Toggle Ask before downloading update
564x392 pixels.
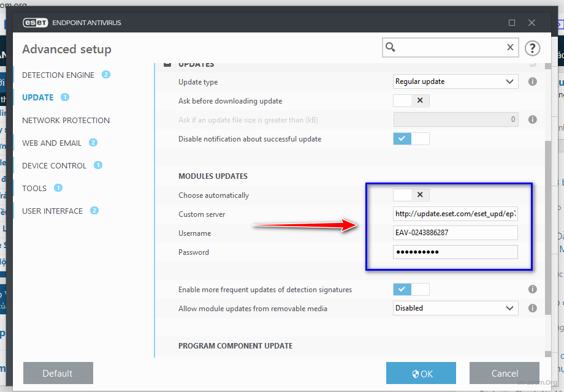point(411,100)
